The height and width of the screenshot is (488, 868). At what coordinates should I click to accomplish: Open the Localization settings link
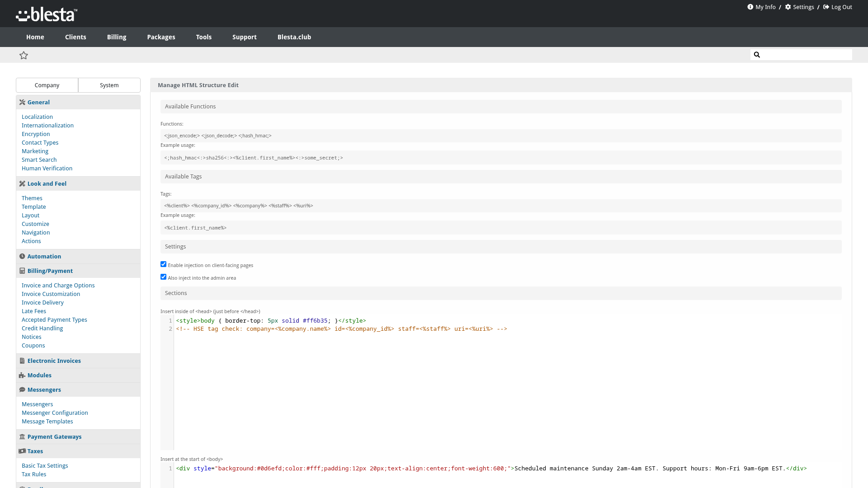pyautogui.click(x=37, y=117)
